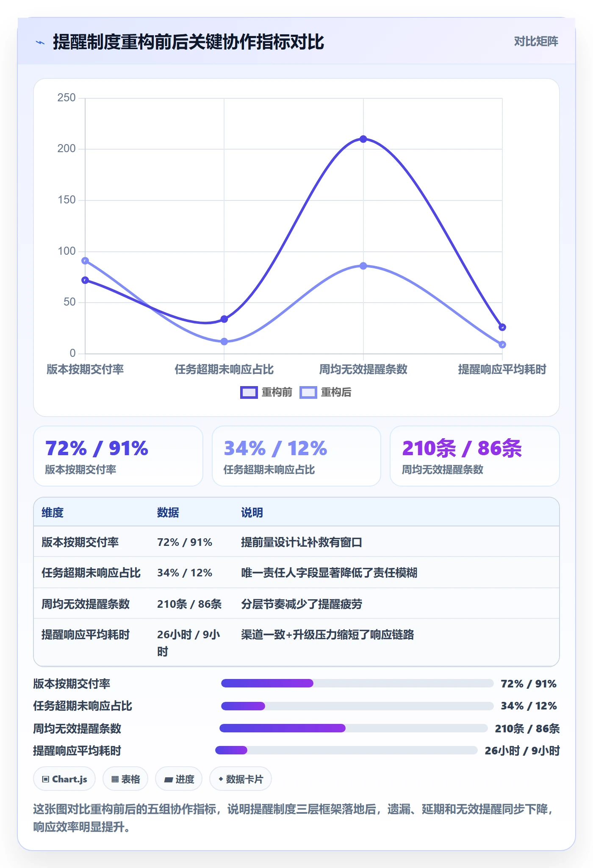Click progress value 26小时 / 9小时 at right

(x=522, y=751)
